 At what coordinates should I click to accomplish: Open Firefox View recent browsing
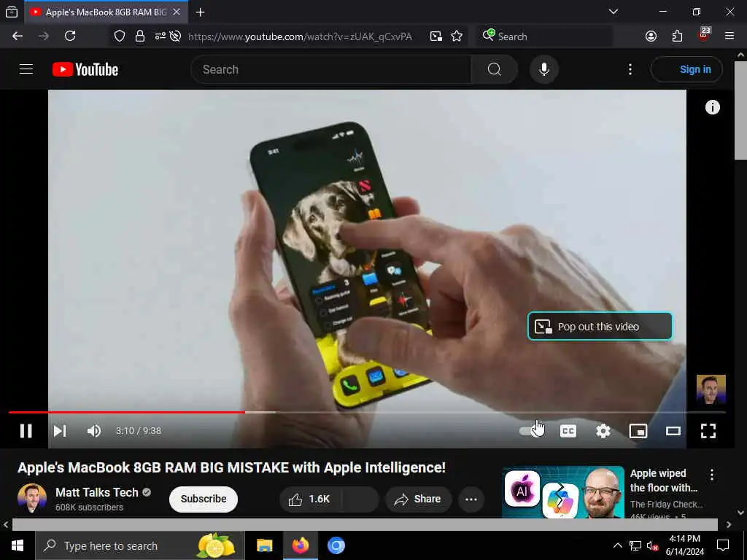click(x=12, y=12)
